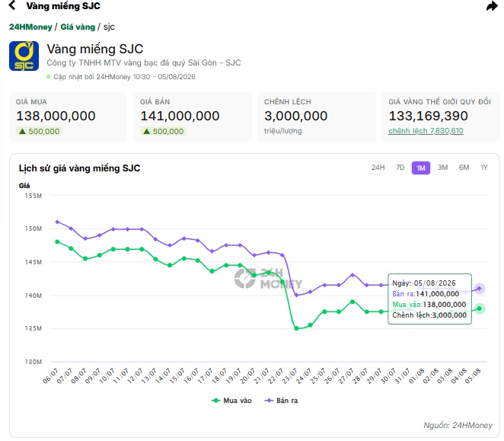Click the sjc breadcrumb text

pos(109,27)
